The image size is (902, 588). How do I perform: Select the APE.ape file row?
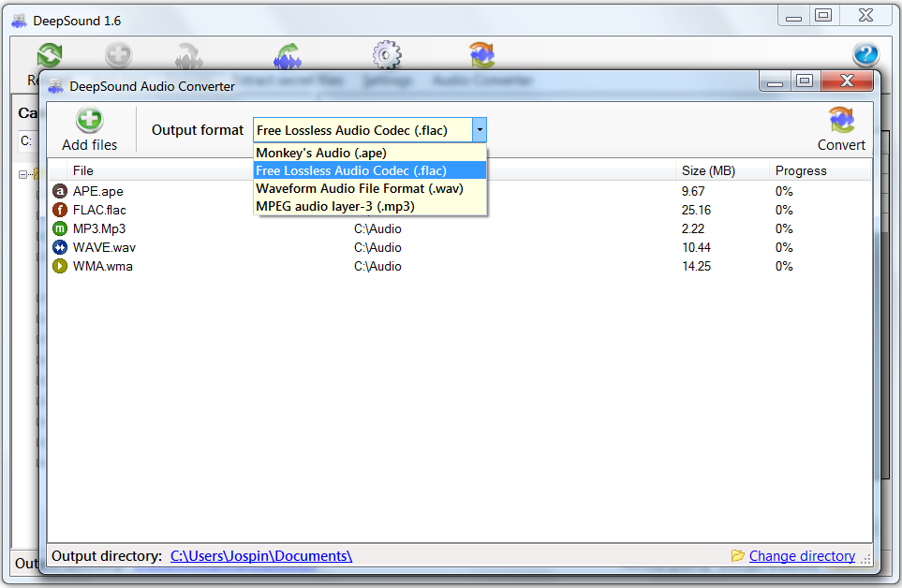[459, 191]
